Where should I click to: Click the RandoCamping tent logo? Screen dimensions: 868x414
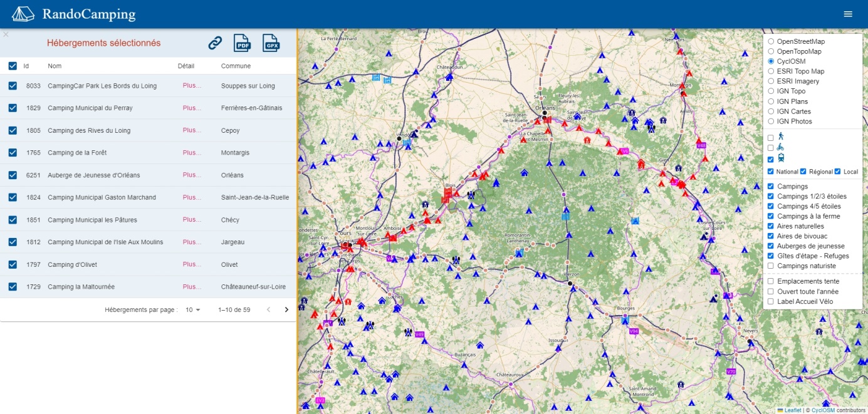tap(23, 14)
